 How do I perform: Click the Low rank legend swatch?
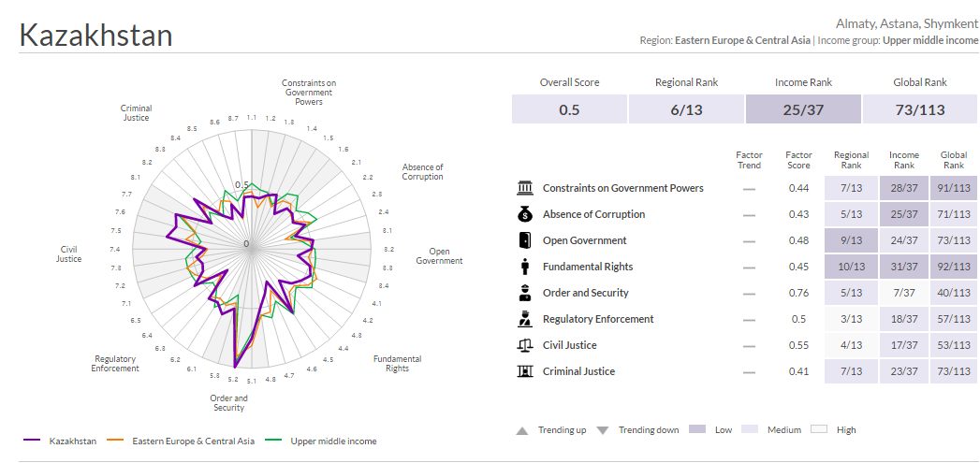(697, 430)
